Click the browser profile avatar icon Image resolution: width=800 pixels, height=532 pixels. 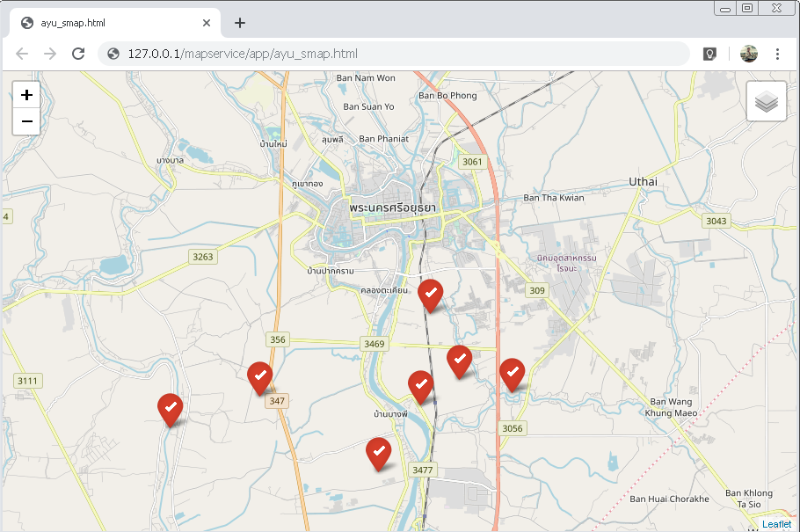(748, 54)
